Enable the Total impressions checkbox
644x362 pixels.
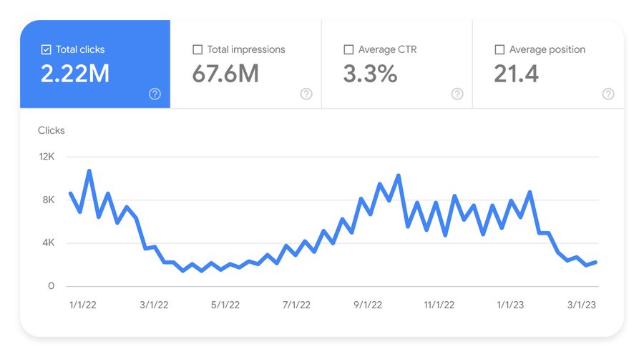(x=197, y=49)
